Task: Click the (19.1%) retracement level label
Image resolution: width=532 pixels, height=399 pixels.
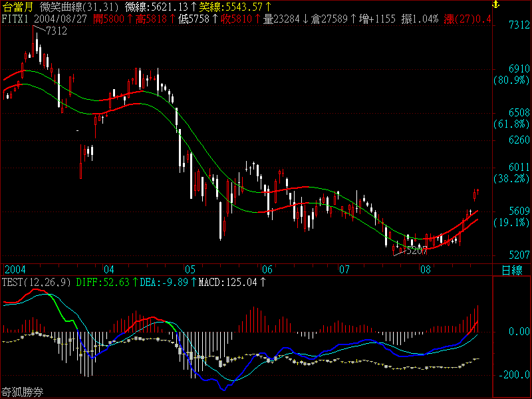Action: (x=511, y=223)
